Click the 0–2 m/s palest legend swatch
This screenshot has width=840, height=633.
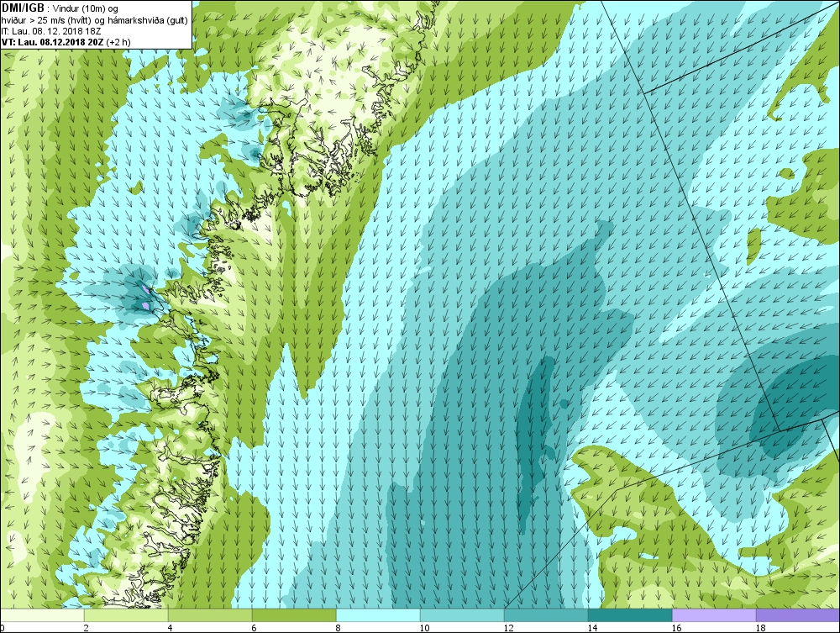tap(42, 615)
